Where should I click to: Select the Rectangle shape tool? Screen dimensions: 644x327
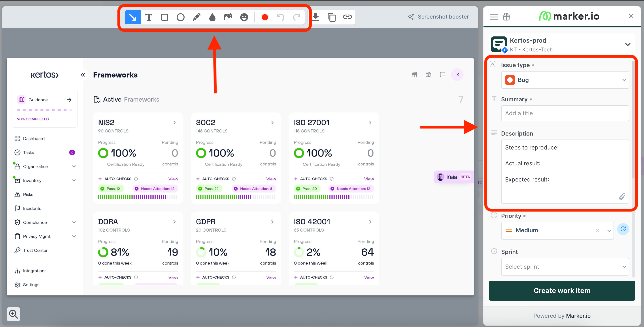[164, 17]
